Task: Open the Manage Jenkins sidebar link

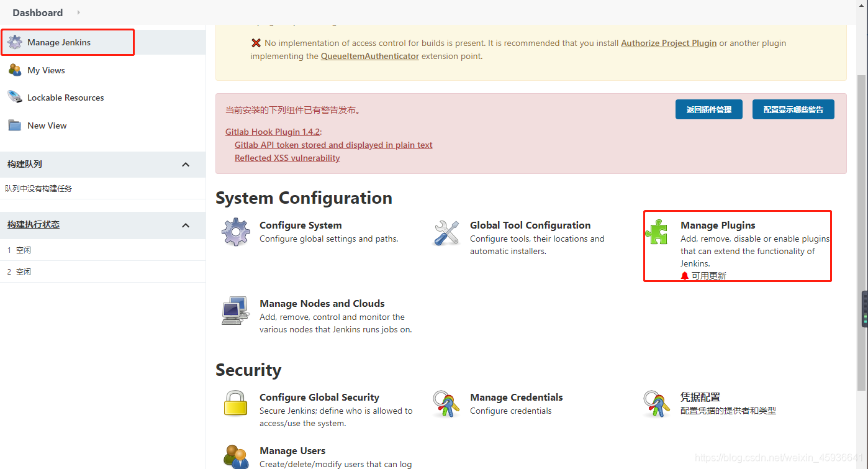Action: point(59,43)
